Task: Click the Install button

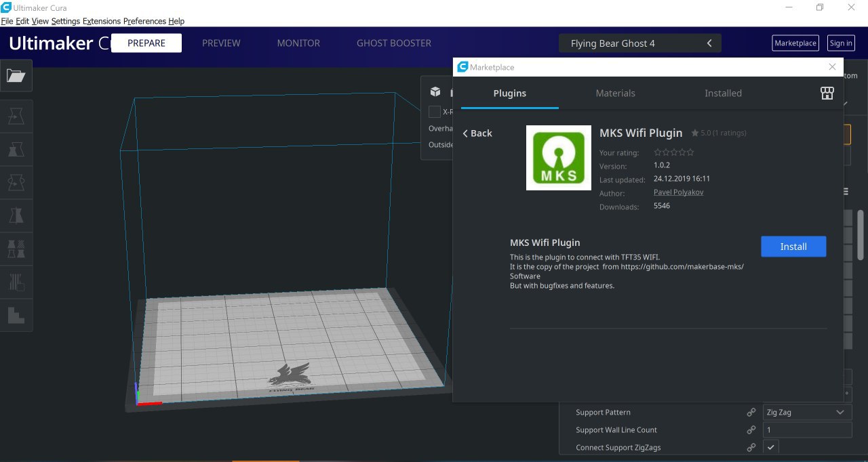Action: pyautogui.click(x=793, y=247)
